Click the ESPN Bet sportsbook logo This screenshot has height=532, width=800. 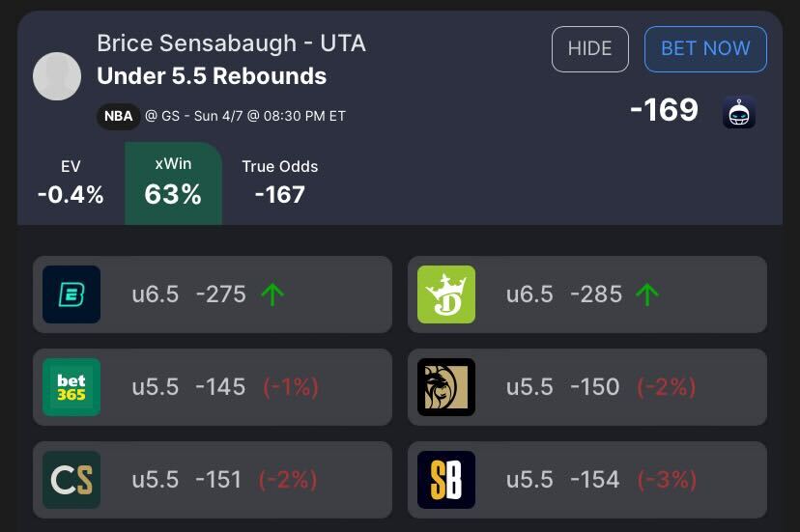pyautogui.click(x=71, y=294)
